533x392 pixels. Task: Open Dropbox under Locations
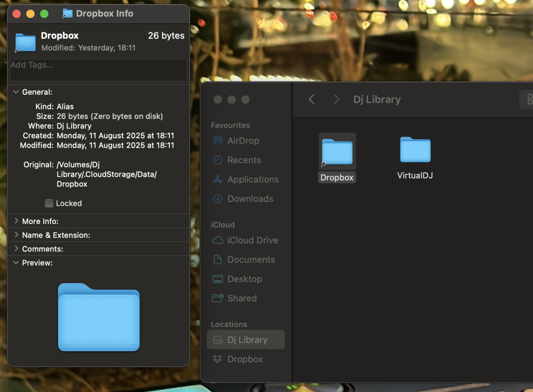[246, 359]
